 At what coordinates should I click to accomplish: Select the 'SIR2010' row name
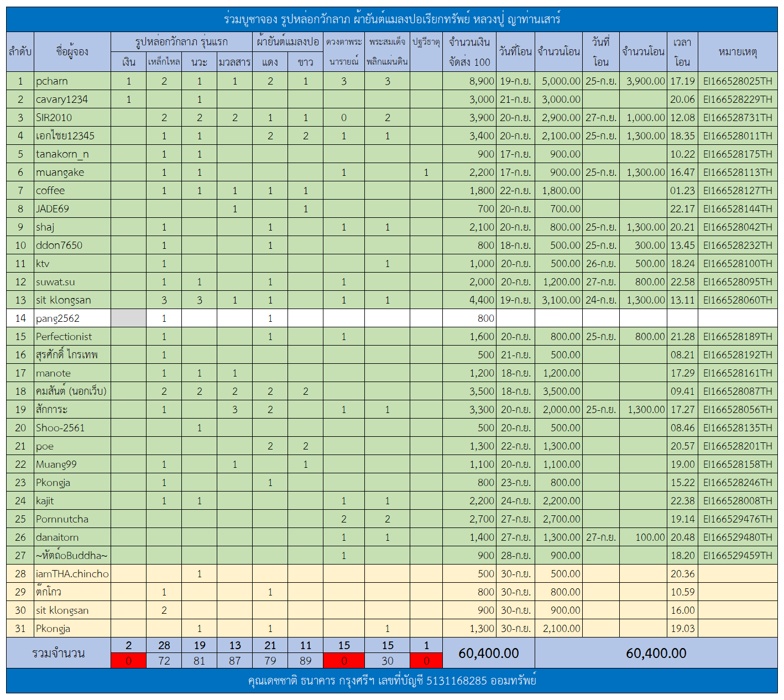tap(72, 118)
